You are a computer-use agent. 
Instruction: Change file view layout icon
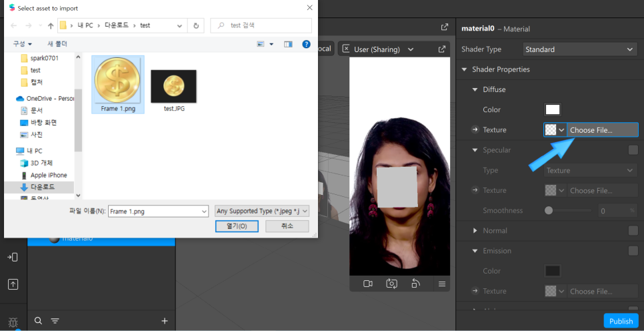pos(261,44)
